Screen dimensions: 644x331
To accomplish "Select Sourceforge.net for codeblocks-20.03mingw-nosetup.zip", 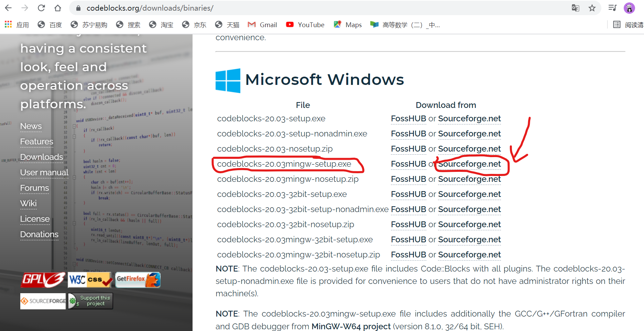I will [x=469, y=179].
